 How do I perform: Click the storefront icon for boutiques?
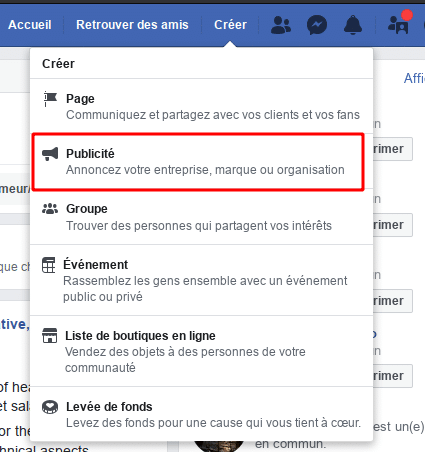50,335
